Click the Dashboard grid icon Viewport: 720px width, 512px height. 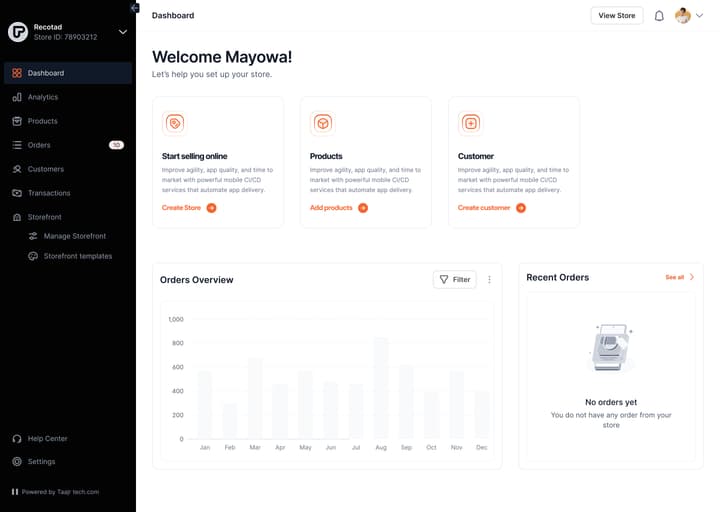tap(17, 73)
